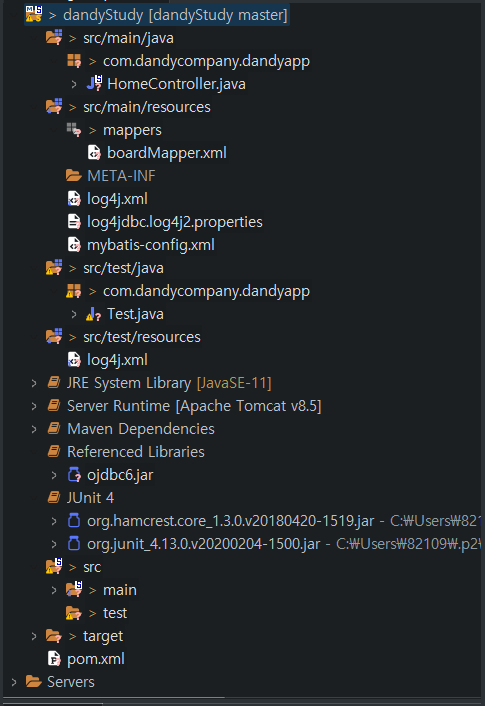Click the target folder icon

54,636
